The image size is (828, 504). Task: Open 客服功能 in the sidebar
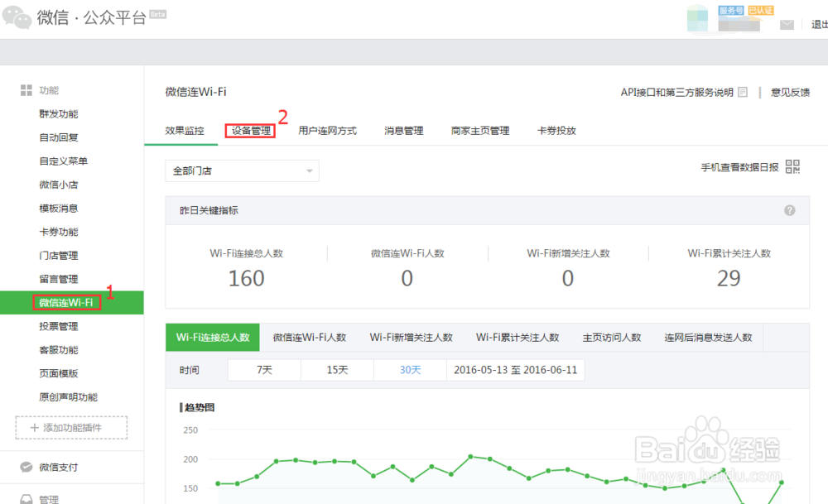(59, 350)
